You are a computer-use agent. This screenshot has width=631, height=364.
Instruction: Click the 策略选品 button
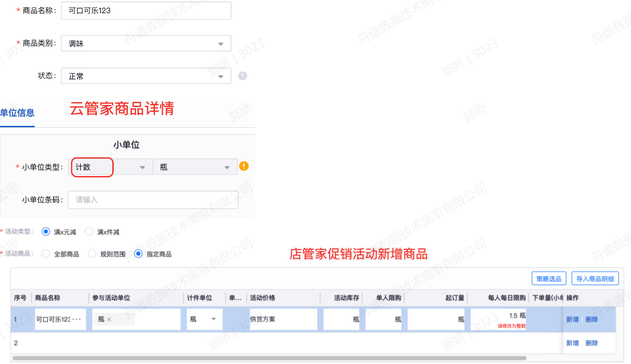(549, 279)
